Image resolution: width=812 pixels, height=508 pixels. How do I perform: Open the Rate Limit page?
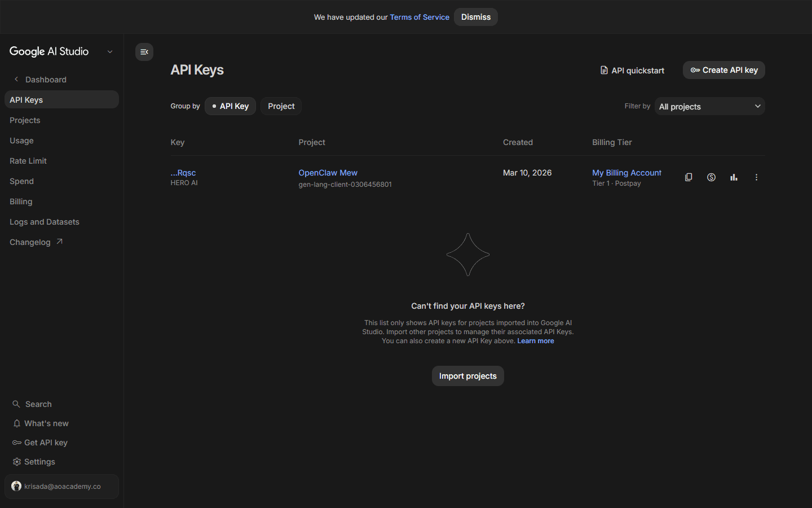61,161
